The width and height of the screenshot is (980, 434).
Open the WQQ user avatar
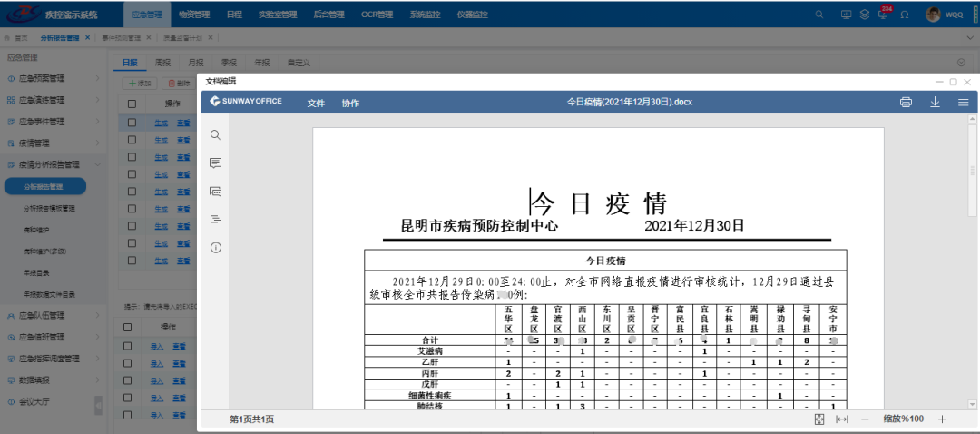pos(933,15)
